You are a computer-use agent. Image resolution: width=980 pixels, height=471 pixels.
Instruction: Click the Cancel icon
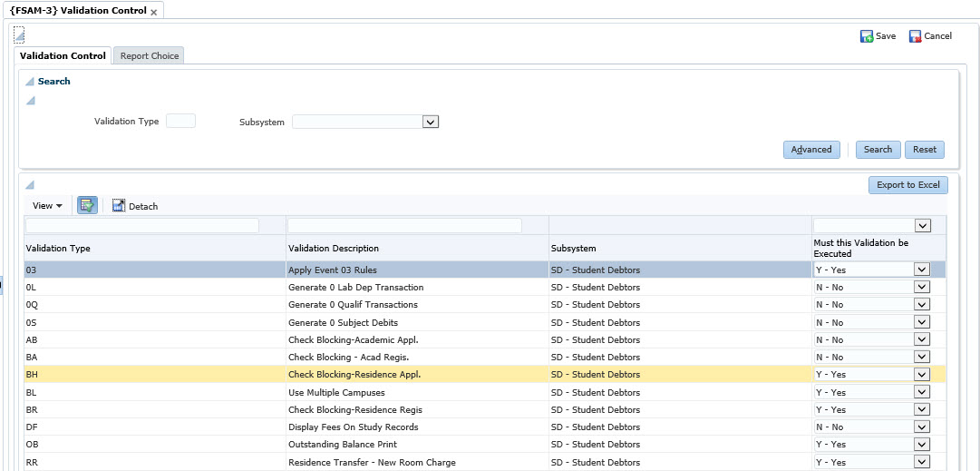pyautogui.click(x=915, y=36)
